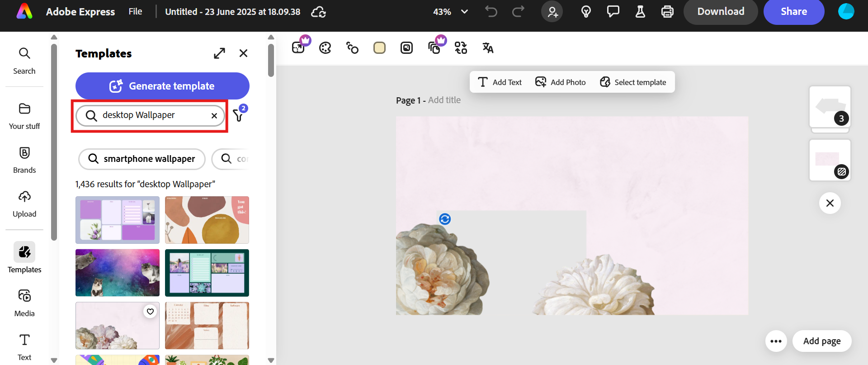The image size is (868, 365).
Task: Open the lightbulb tips icon
Action: pos(586,12)
